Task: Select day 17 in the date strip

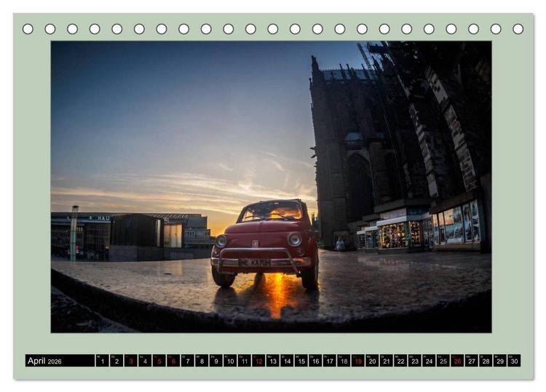Action: point(330,360)
